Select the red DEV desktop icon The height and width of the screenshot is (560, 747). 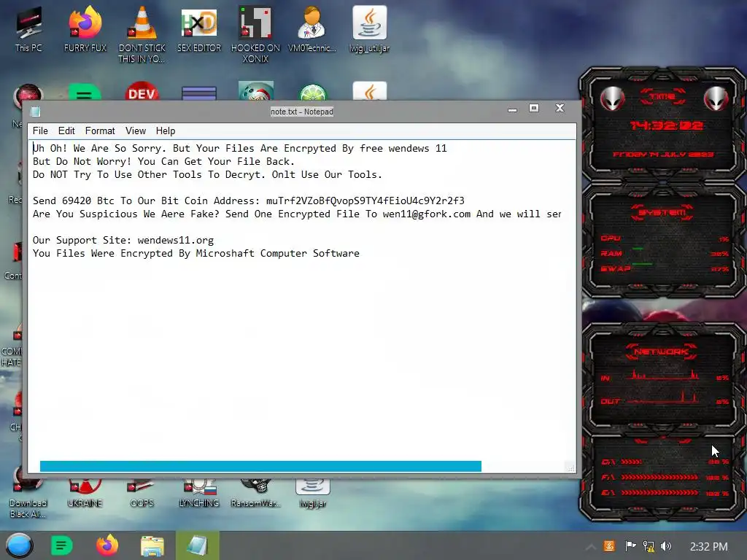point(142,93)
